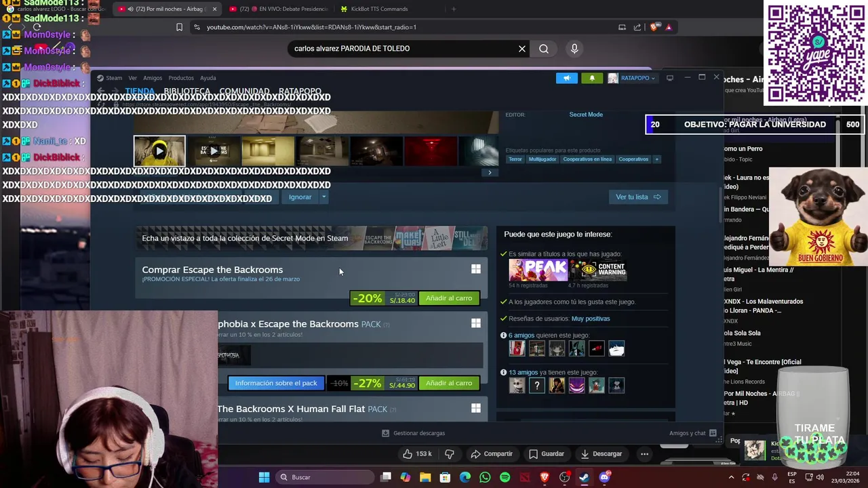This screenshot has width=868, height=488.
Task: Like the YouTube video (153 k)
Action: [416, 454]
